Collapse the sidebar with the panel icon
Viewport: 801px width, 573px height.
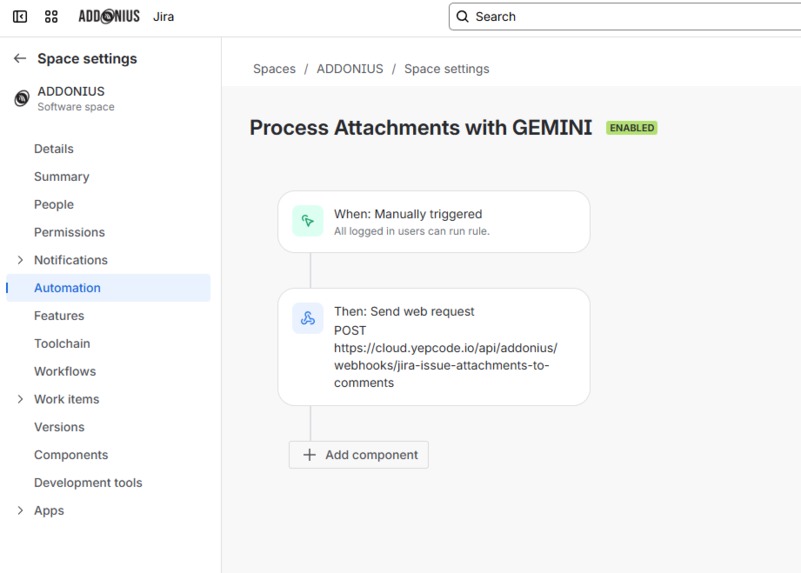point(20,17)
